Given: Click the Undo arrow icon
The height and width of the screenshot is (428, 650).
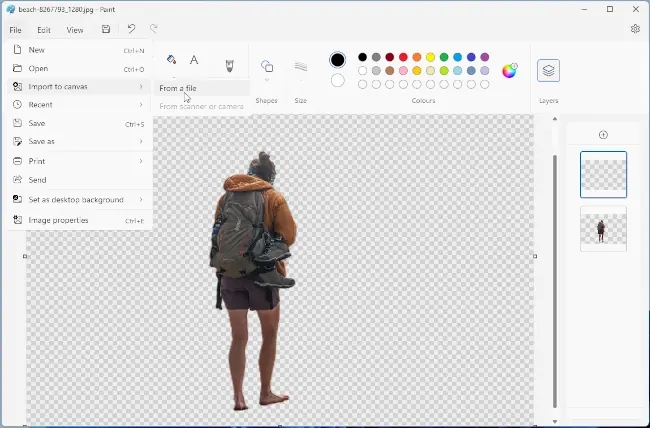Looking at the screenshot, I should click(x=131, y=29).
